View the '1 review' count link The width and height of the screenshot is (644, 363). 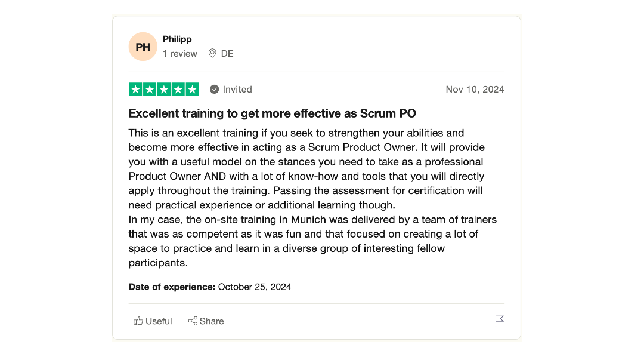[x=180, y=54]
